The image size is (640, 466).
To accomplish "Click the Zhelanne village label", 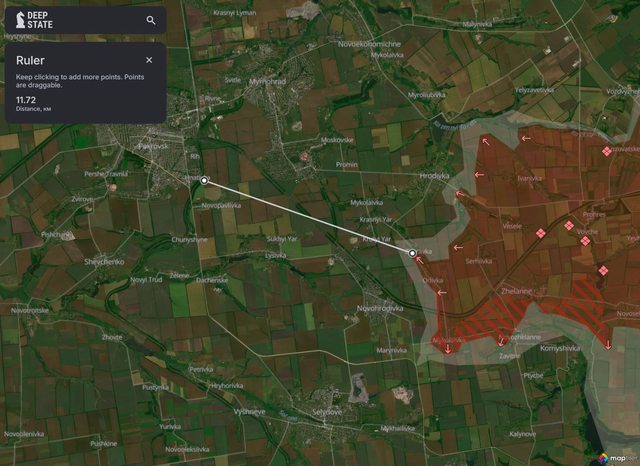I will click(x=516, y=290).
